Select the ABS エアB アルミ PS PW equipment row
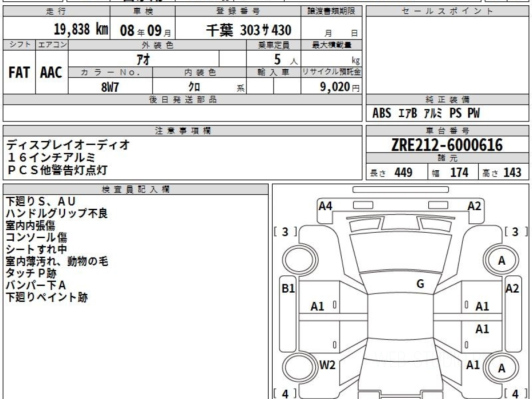 point(426,113)
